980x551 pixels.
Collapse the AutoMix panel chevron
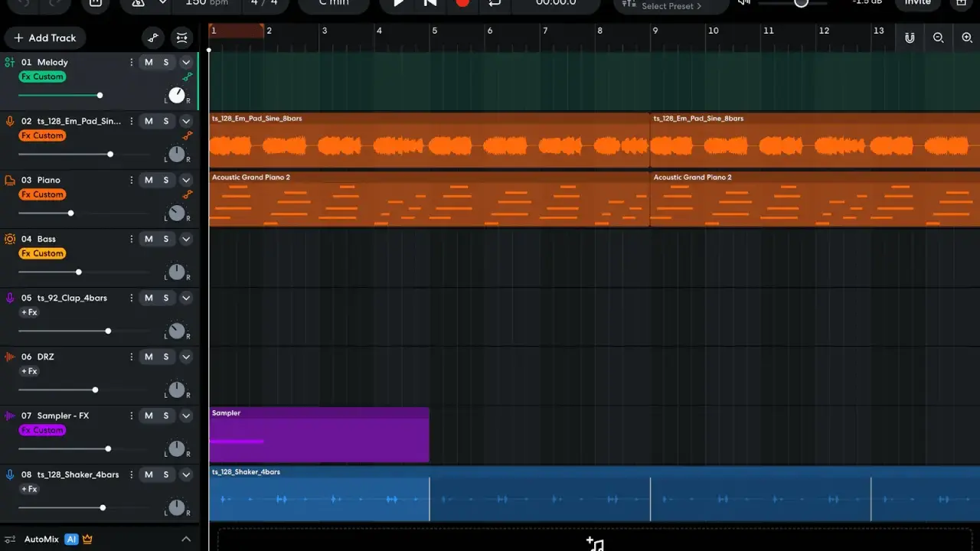[186, 539]
